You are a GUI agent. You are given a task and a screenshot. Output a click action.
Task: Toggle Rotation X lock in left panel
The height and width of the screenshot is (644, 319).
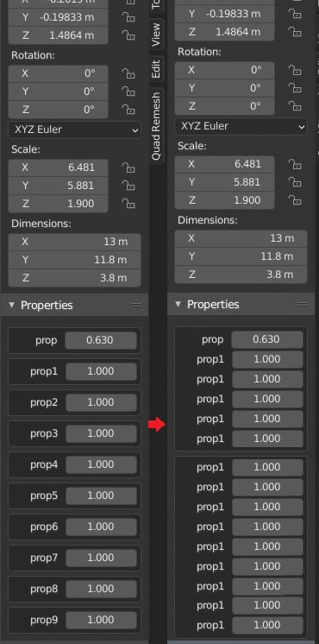128,73
